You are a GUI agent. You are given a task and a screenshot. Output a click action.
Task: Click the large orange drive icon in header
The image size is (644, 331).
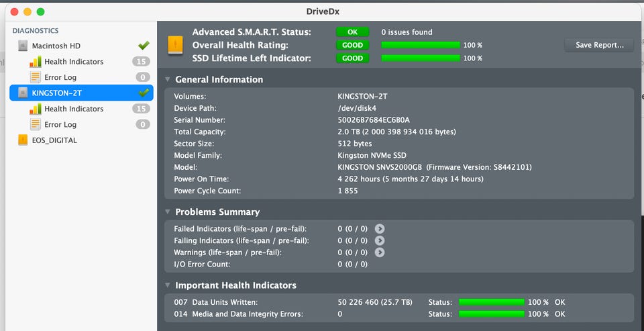pyautogui.click(x=175, y=45)
